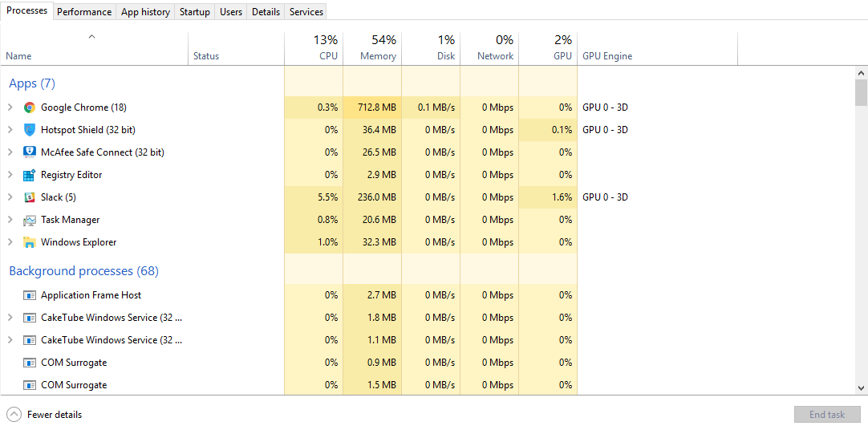Image resolution: width=868 pixels, height=434 pixels.
Task: Click the scrollbar up arrow
Action: 861,72
